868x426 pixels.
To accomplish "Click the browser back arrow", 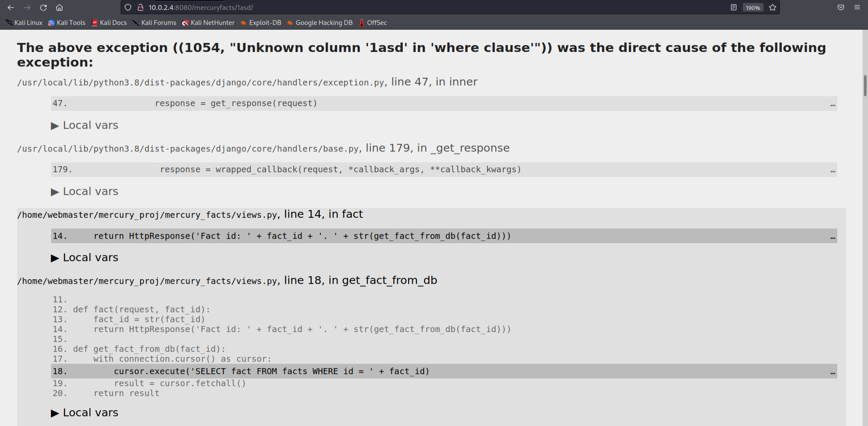I will click(11, 8).
